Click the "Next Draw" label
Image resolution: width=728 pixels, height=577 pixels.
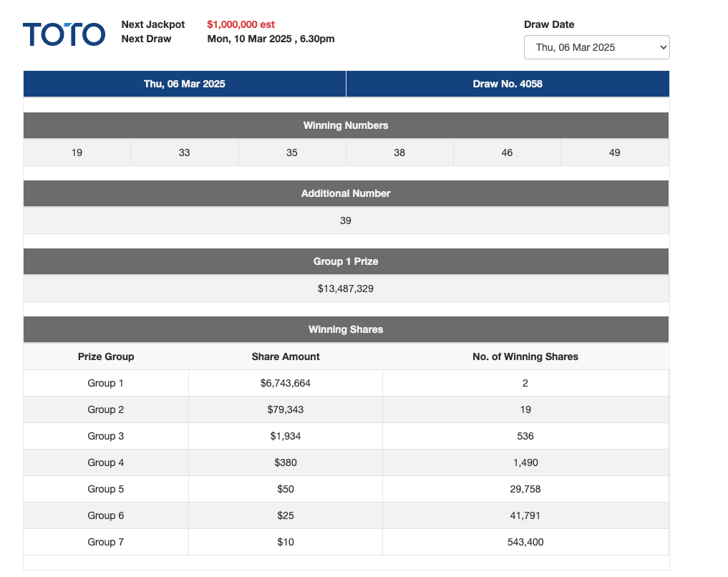(145, 39)
